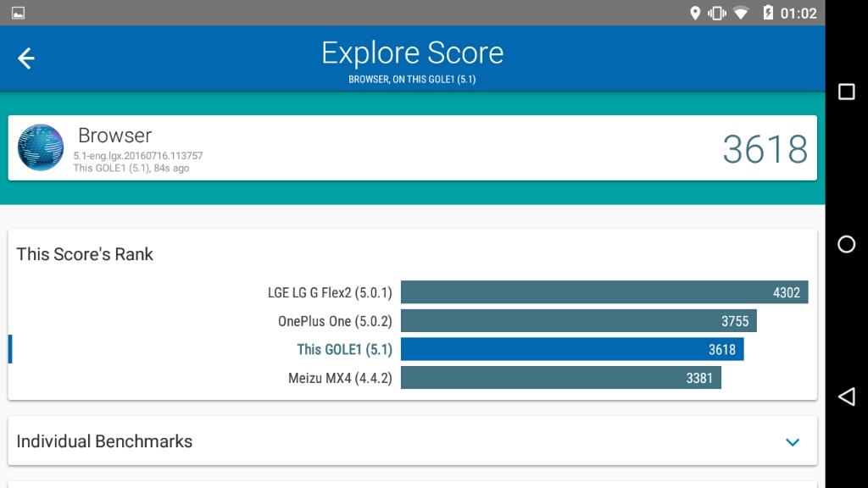
Task: Select the OnePlus One 3755 bar
Action: click(x=578, y=321)
